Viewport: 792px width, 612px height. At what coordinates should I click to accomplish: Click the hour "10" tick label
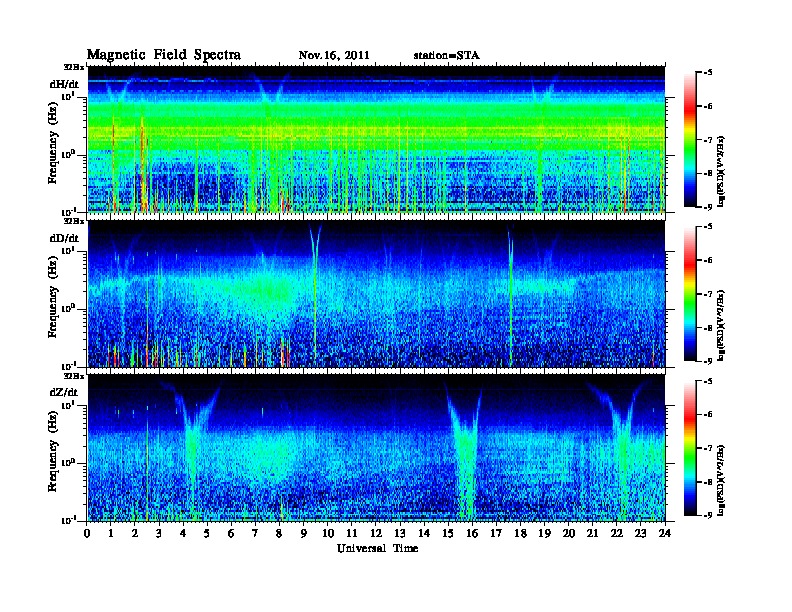328,534
